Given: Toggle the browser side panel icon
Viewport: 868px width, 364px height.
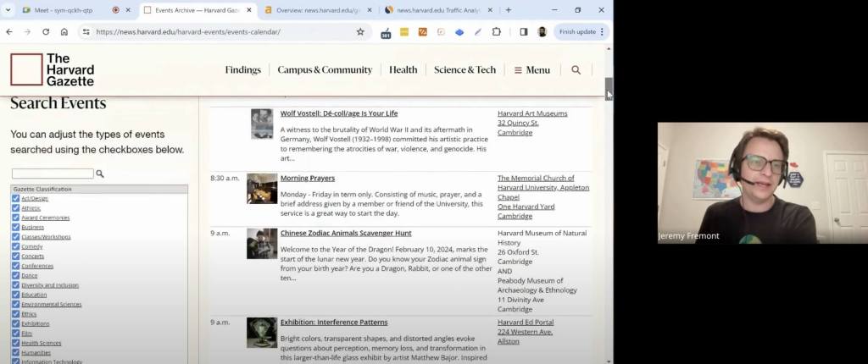Looking at the screenshot, I should [x=524, y=32].
